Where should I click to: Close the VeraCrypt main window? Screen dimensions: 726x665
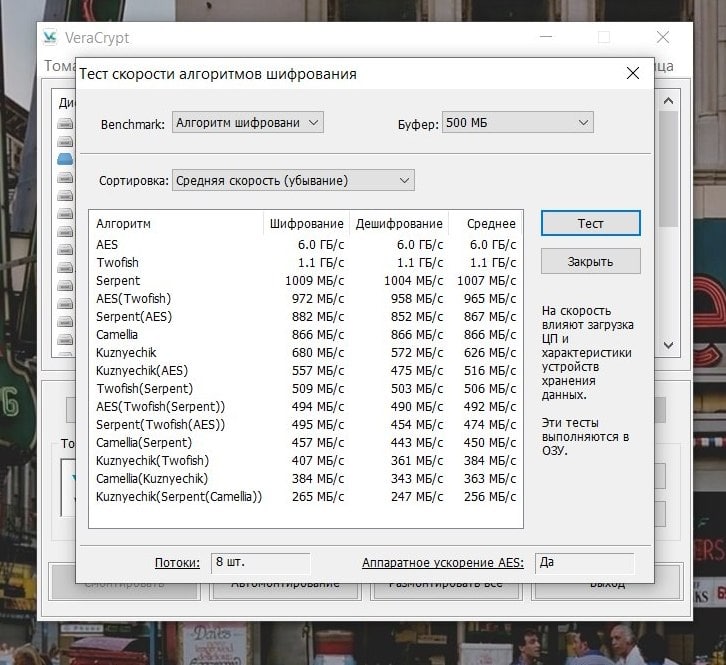pyautogui.click(x=663, y=37)
